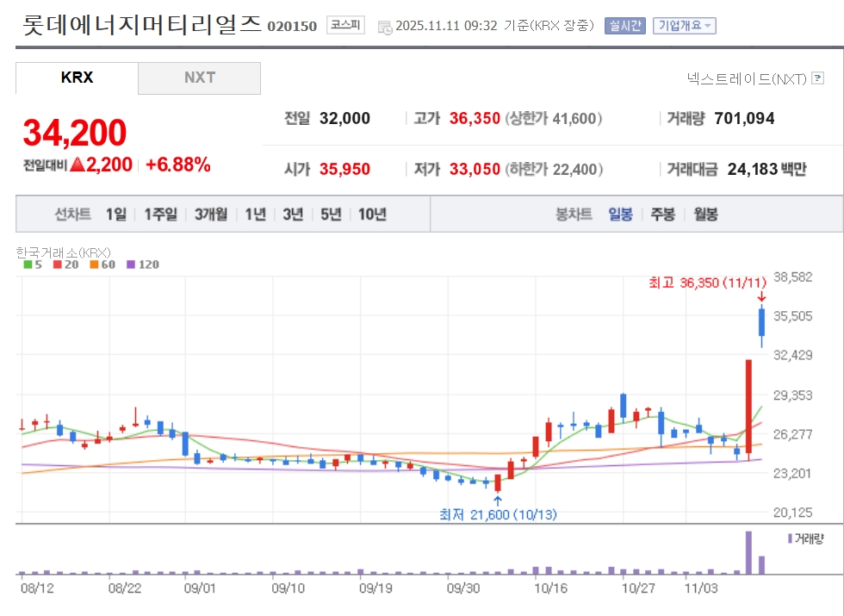
Task: Click the 선차트 label
Action: (72, 215)
